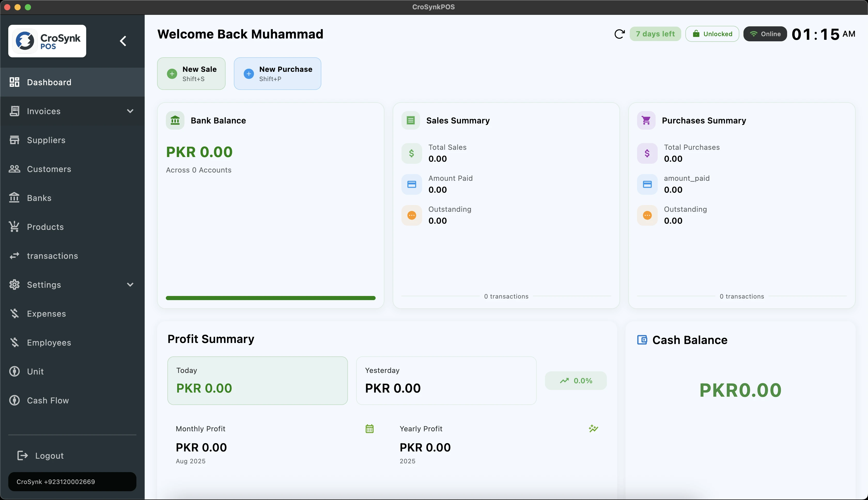Toggle the Unlocked lock status button

click(712, 34)
